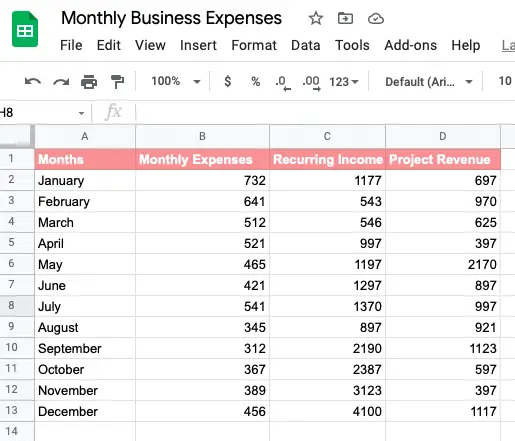Screen dimensions: 515x441
Task: Select the December cell
Action: [85, 411]
